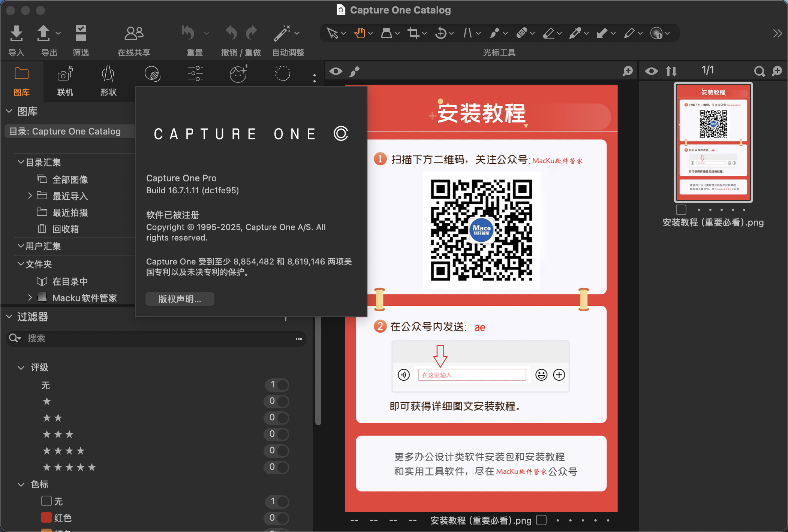Click the Culling (筛选) icon
The height and width of the screenshot is (532, 788).
point(81,34)
